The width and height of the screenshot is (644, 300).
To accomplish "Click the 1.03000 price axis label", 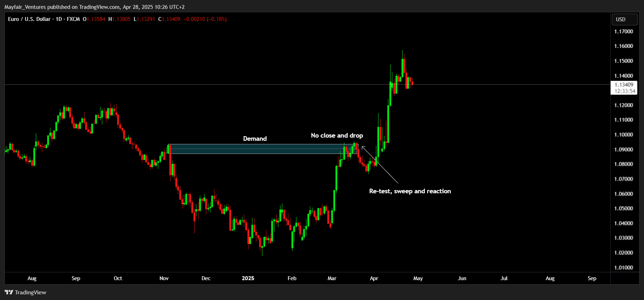I will point(624,238).
